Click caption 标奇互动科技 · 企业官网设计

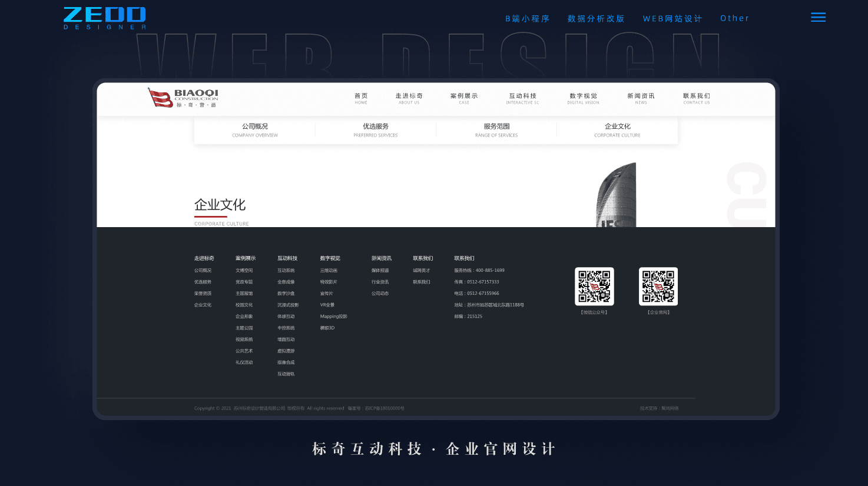[433, 449]
